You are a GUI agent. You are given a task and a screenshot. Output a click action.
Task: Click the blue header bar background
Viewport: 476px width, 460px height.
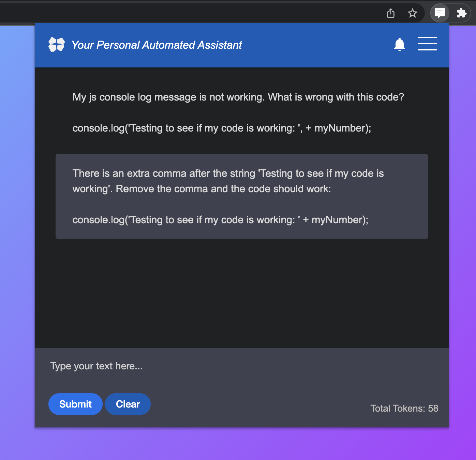point(317,45)
